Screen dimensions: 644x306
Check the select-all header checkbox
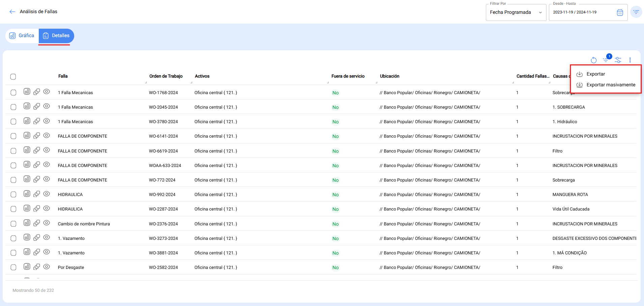point(13,77)
